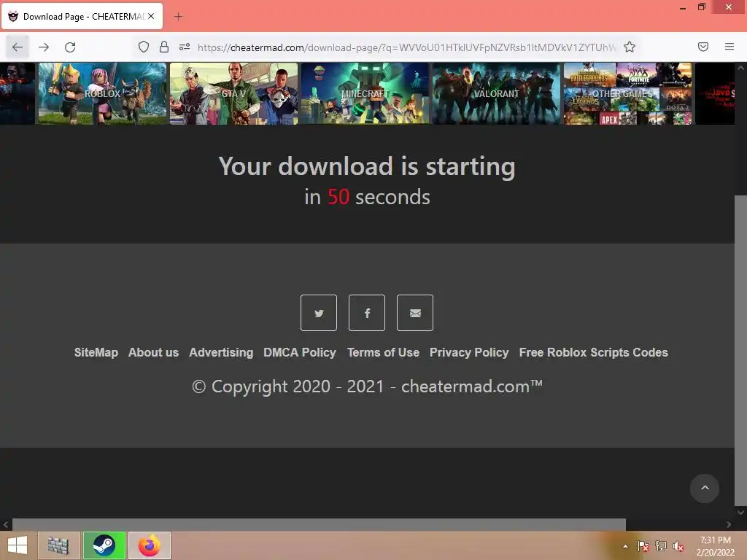Viewport: 747px width, 560px height.
Task: Open the Firefox hamburger application menu
Action: [x=729, y=47]
